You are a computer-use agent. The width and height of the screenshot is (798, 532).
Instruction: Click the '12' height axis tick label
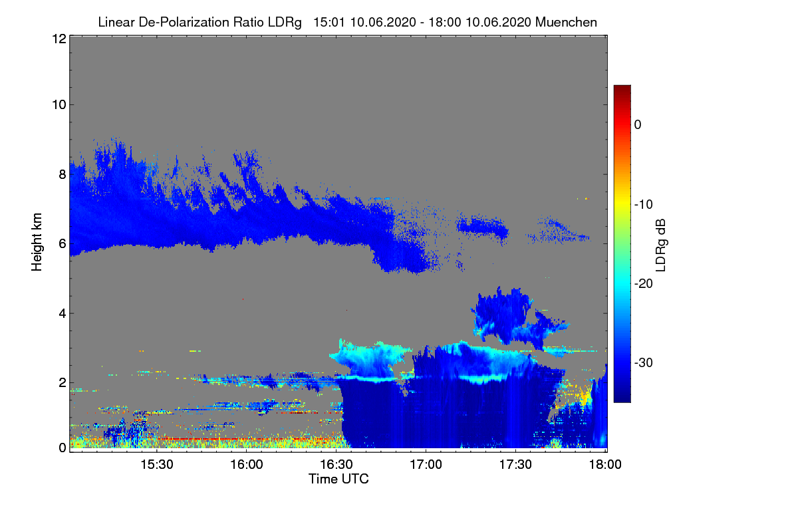pyautogui.click(x=58, y=39)
